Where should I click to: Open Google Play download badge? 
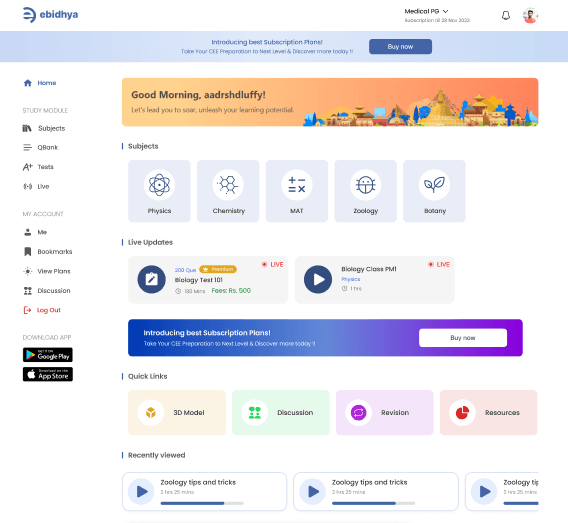point(48,355)
